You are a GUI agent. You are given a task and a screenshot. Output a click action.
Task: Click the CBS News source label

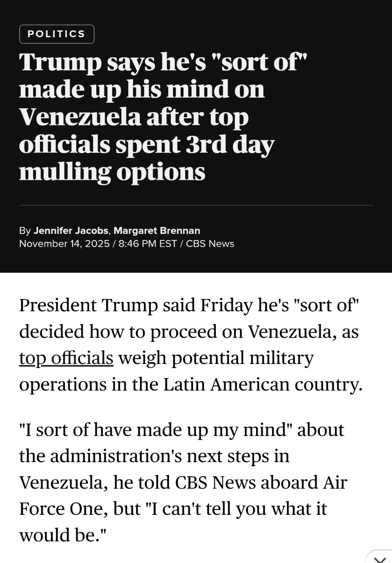210,244
